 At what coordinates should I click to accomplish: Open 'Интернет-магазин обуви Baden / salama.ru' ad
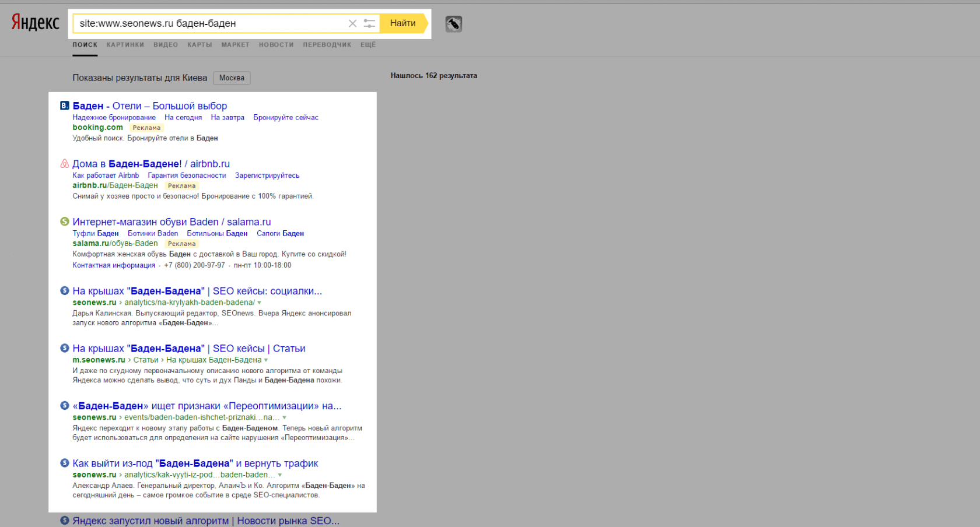(x=171, y=222)
